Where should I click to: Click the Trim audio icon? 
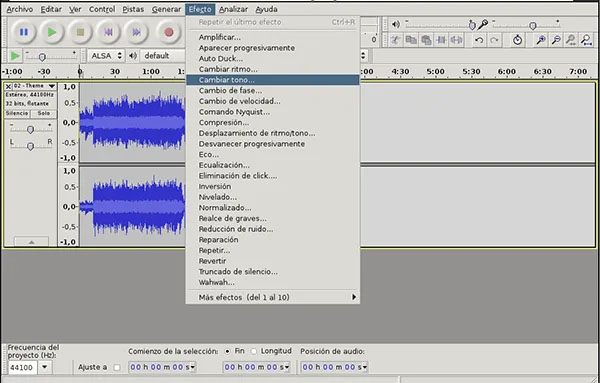[441, 40]
